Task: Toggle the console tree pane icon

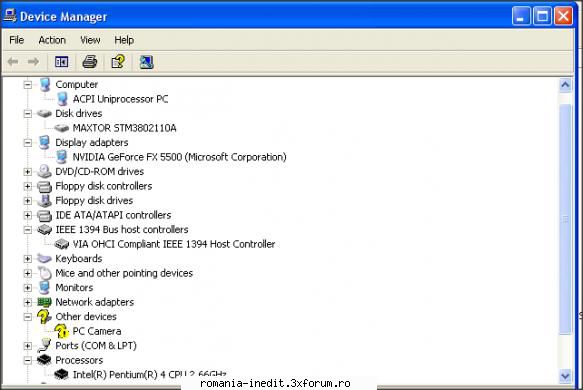Action: coord(61,62)
